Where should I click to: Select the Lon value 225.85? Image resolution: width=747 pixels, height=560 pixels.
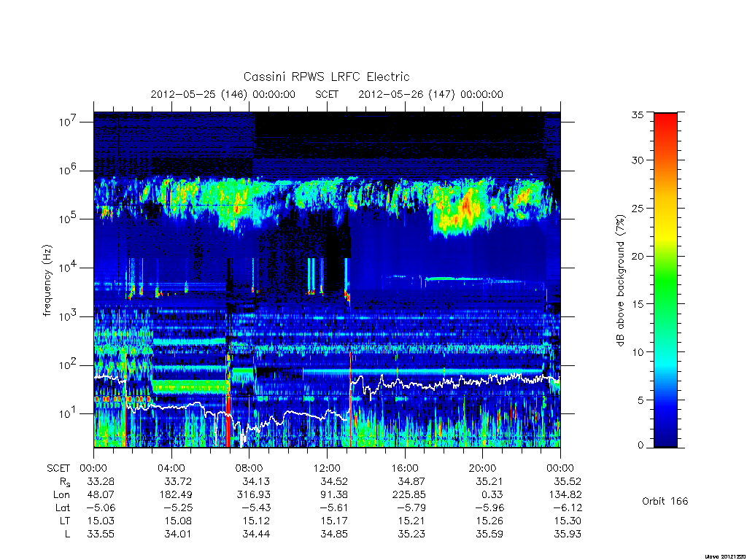coord(409,495)
